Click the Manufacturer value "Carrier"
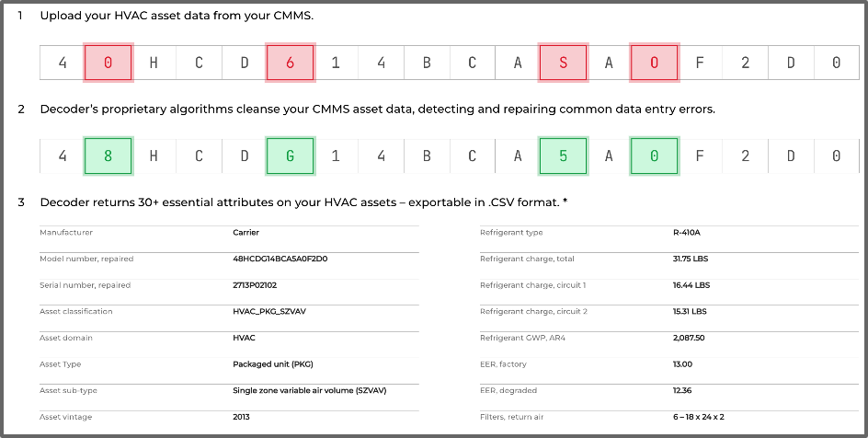 246,233
